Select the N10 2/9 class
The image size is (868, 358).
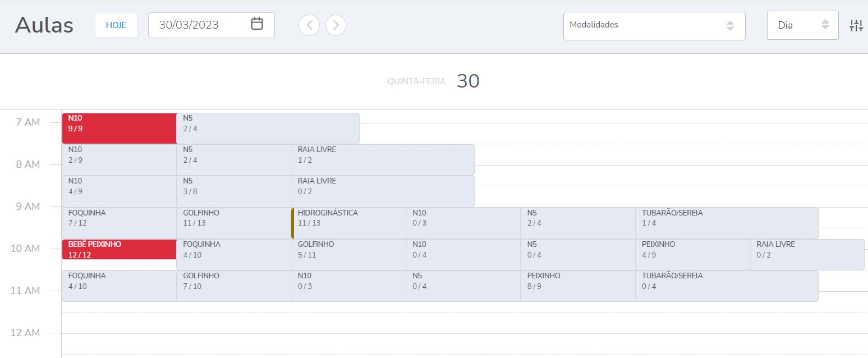click(x=119, y=160)
